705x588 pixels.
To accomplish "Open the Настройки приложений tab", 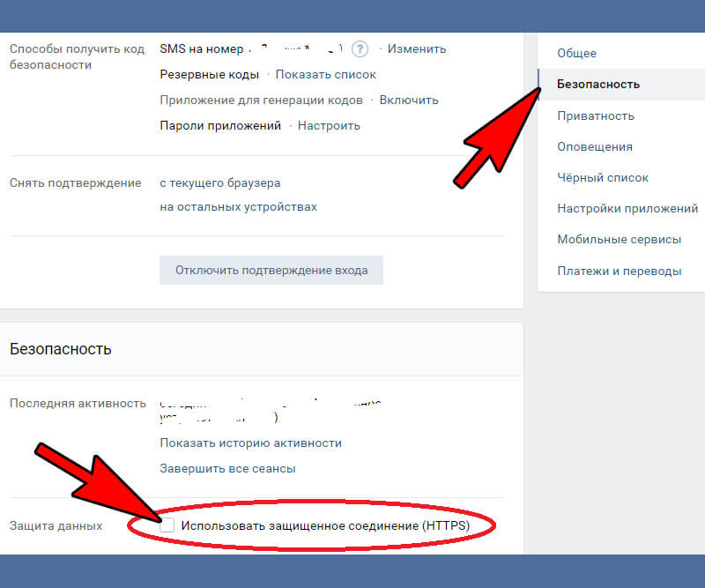I will click(627, 208).
